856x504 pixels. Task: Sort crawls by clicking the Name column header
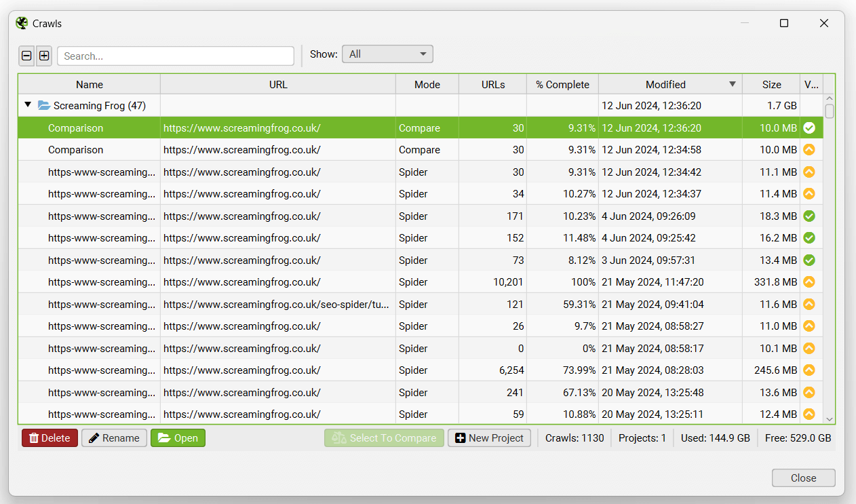click(89, 84)
